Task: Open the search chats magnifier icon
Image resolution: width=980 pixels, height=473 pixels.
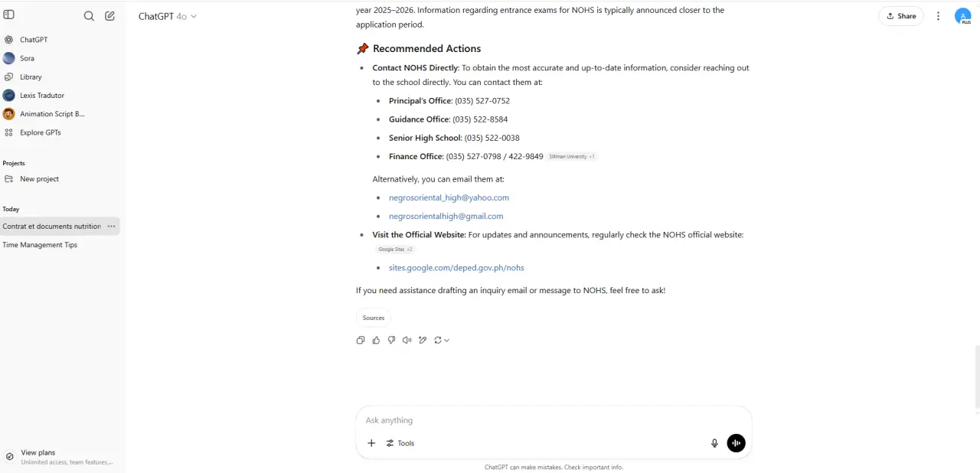Action: coord(89,16)
